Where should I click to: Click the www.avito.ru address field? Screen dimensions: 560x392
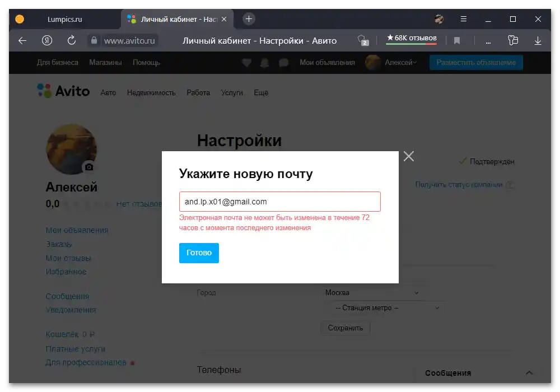tap(129, 41)
